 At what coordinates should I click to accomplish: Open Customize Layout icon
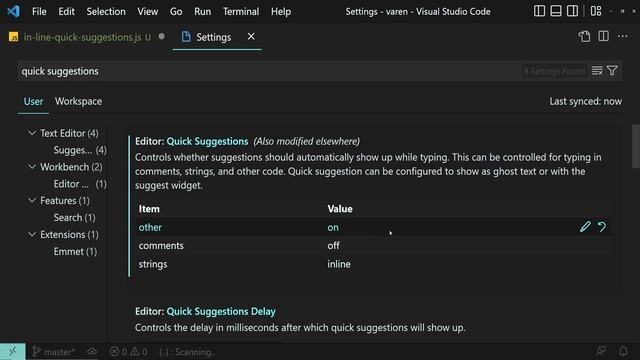(596, 11)
